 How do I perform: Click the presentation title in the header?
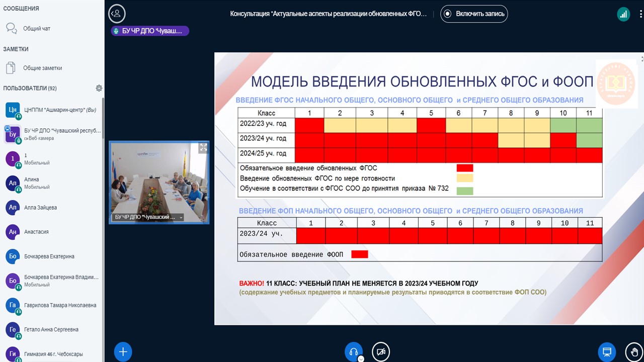coord(329,14)
